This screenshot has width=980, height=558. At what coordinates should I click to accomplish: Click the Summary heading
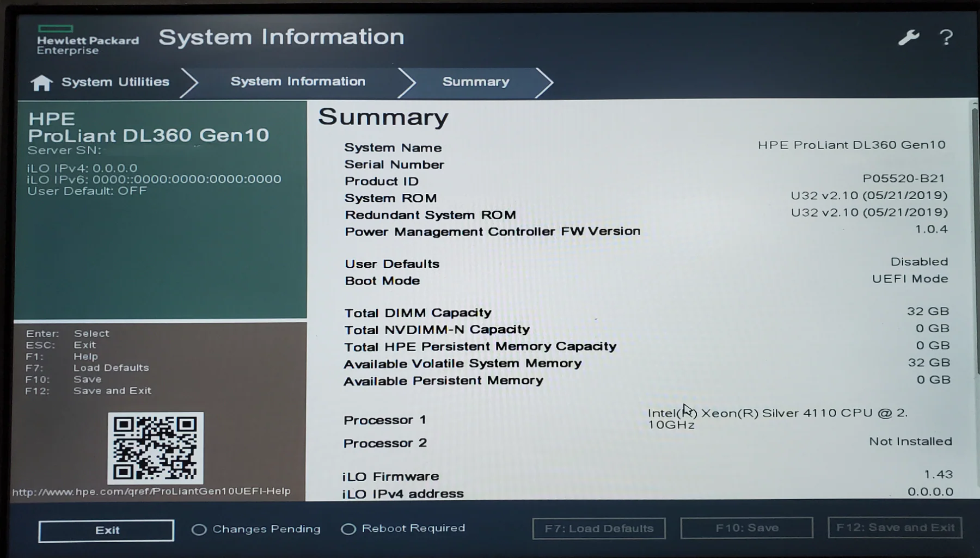click(383, 117)
